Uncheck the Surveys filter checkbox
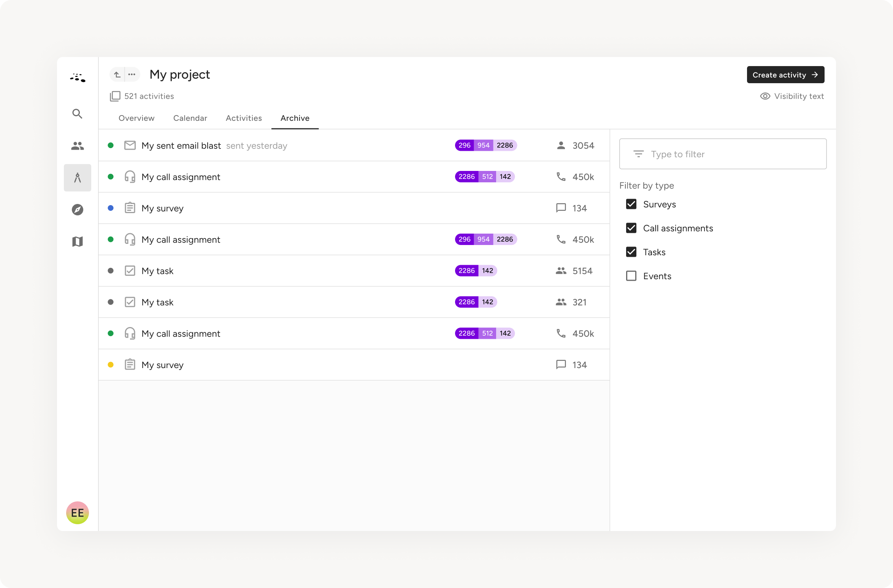Image resolution: width=893 pixels, height=588 pixels. click(631, 204)
